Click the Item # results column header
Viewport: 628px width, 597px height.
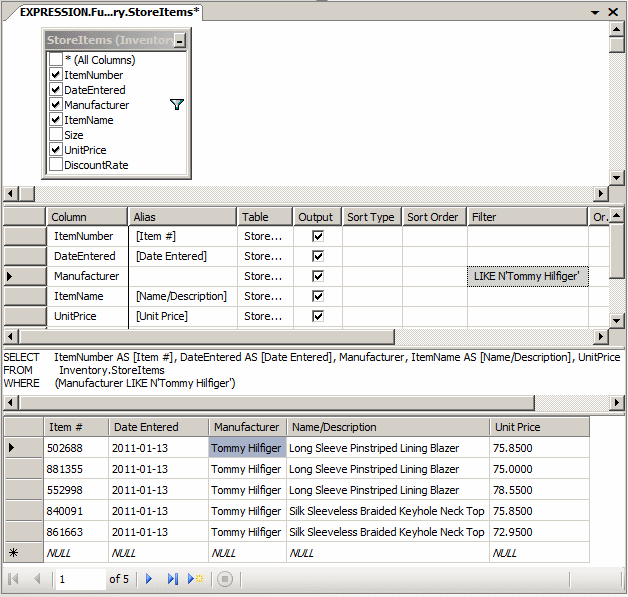76,427
